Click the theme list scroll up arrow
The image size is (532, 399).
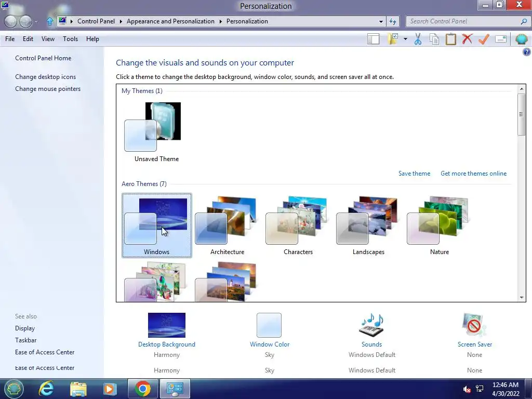click(x=522, y=89)
